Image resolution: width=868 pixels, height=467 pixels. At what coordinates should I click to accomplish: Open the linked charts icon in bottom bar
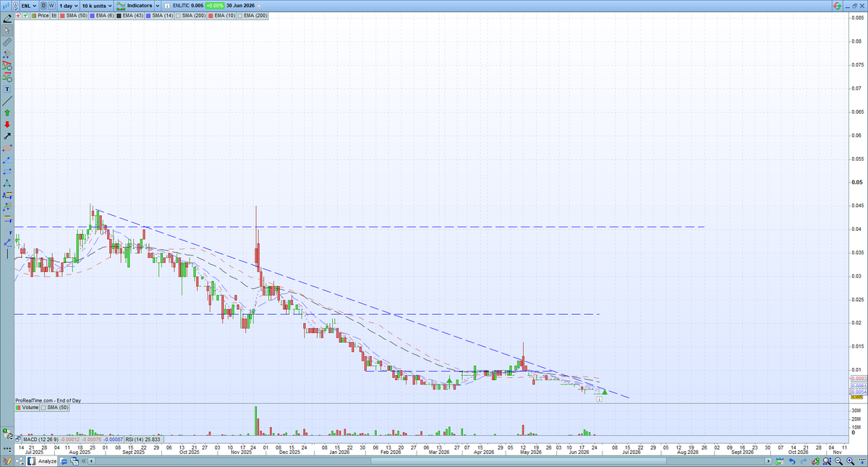(75, 460)
